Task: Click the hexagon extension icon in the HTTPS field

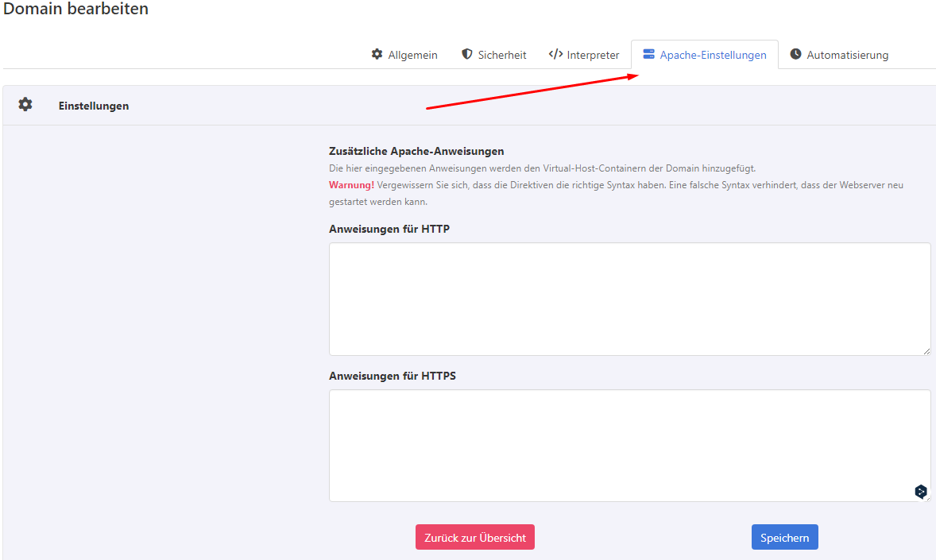Action: pyautogui.click(x=920, y=492)
